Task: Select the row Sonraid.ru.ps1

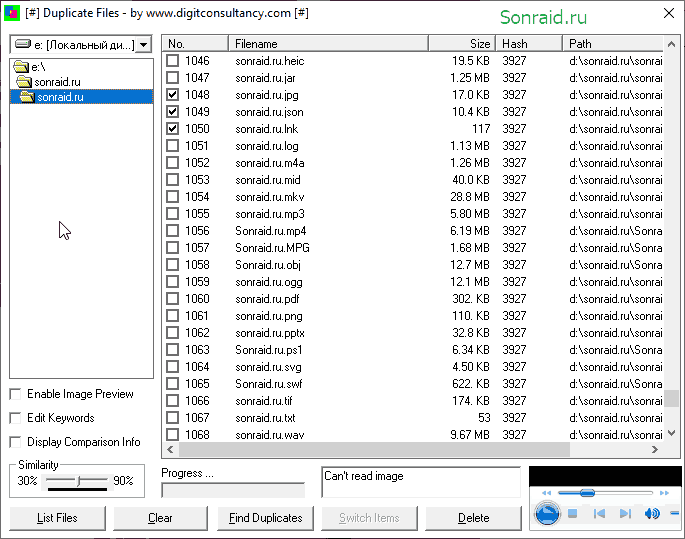Action: (413, 350)
